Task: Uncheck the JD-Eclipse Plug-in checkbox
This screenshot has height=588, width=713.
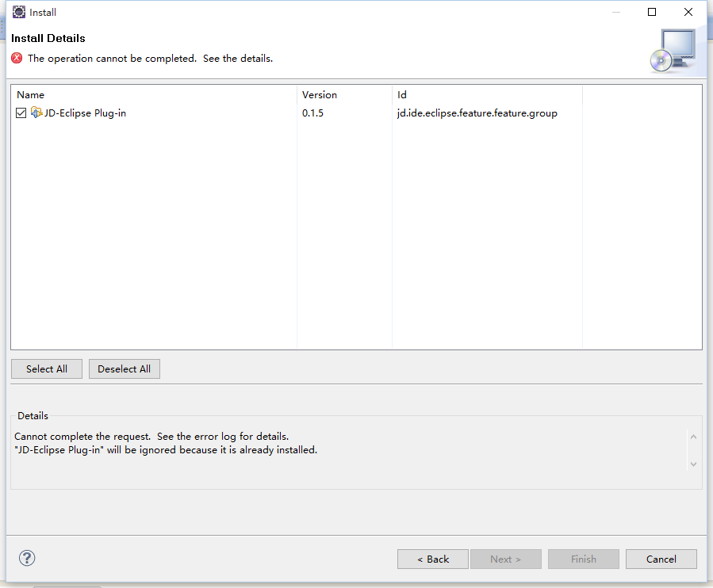Action: tap(21, 113)
